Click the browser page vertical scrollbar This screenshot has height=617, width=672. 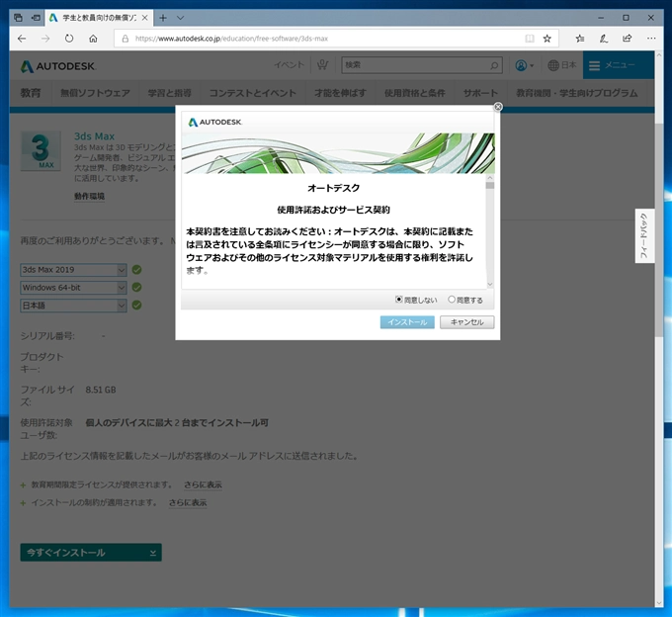(659, 229)
